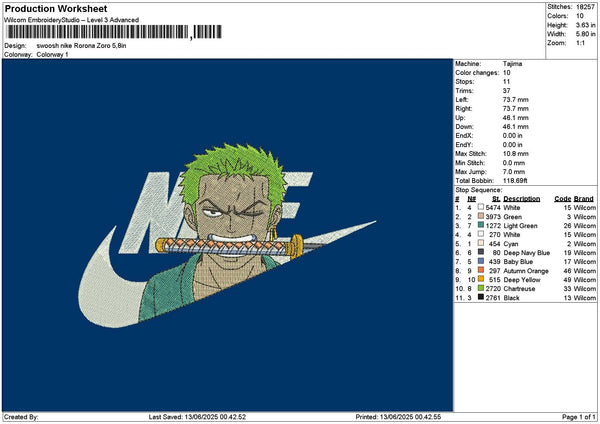This screenshot has height=424, width=600.
Task: Click the White swatch in stop row 4
Action: tap(481, 234)
